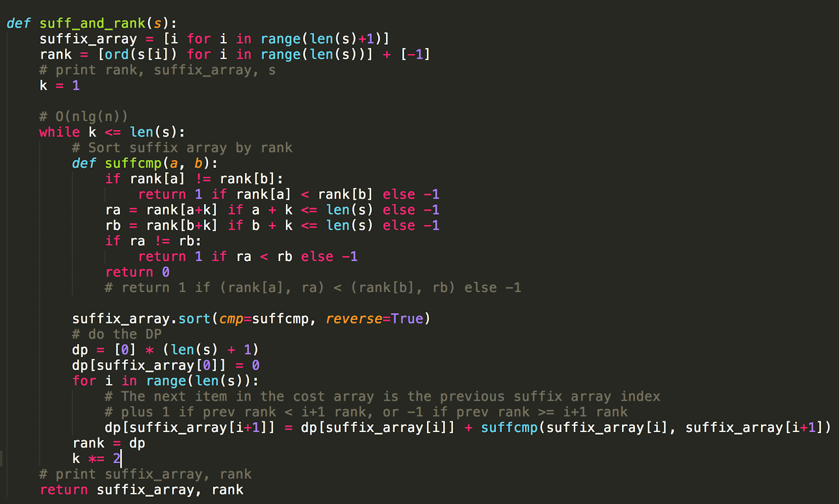Viewport: 839px width, 504px height.
Task: Click the commented-out tuple comparison return line
Action: coord(313,288)
